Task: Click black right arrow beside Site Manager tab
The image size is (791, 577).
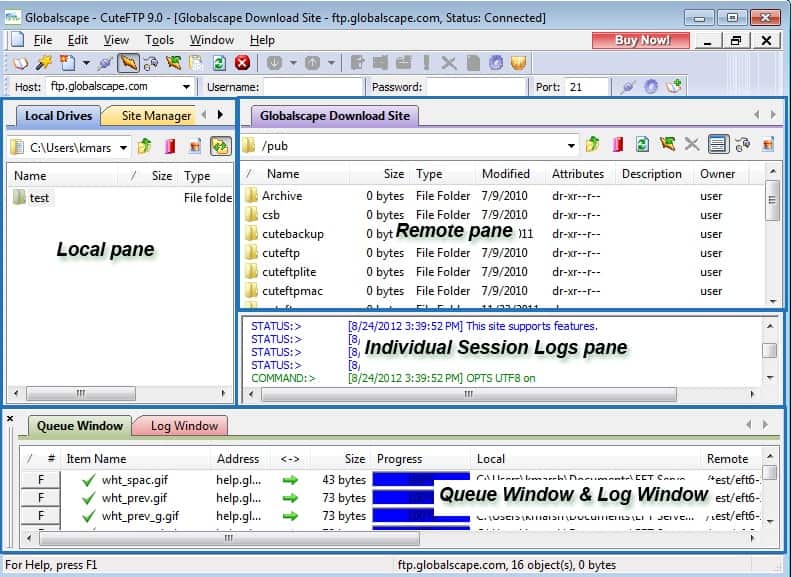Action: [220, 114]
